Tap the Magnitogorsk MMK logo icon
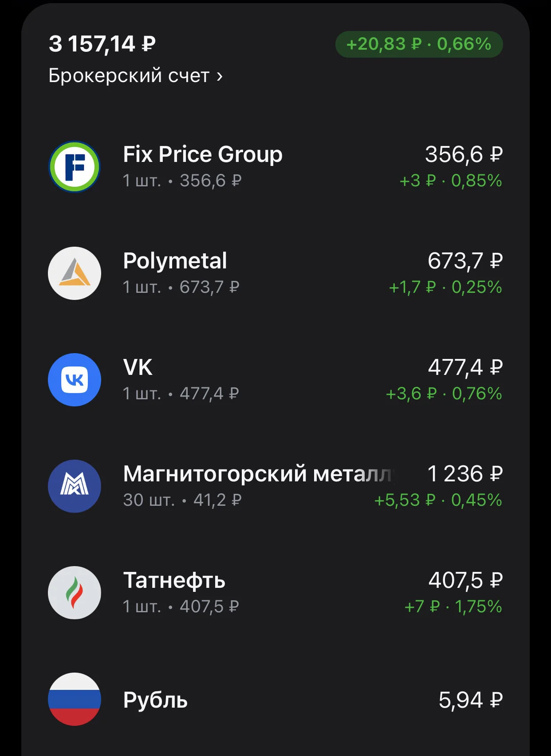The height and width of the screenshot is (756, 551). pyautogui.click(x=75, y=486)
